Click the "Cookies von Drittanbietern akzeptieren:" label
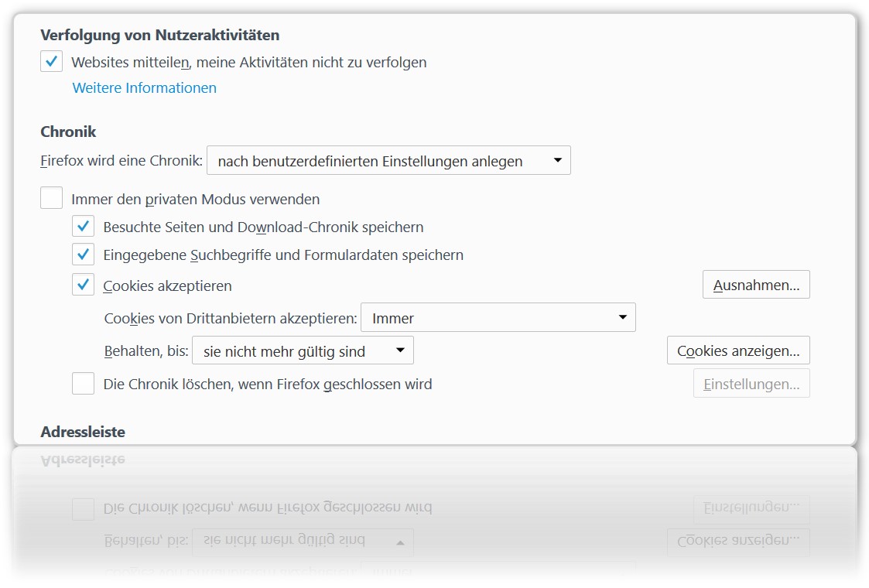The height and width of the screenshot is (588, 869). (x=231, y=318)
